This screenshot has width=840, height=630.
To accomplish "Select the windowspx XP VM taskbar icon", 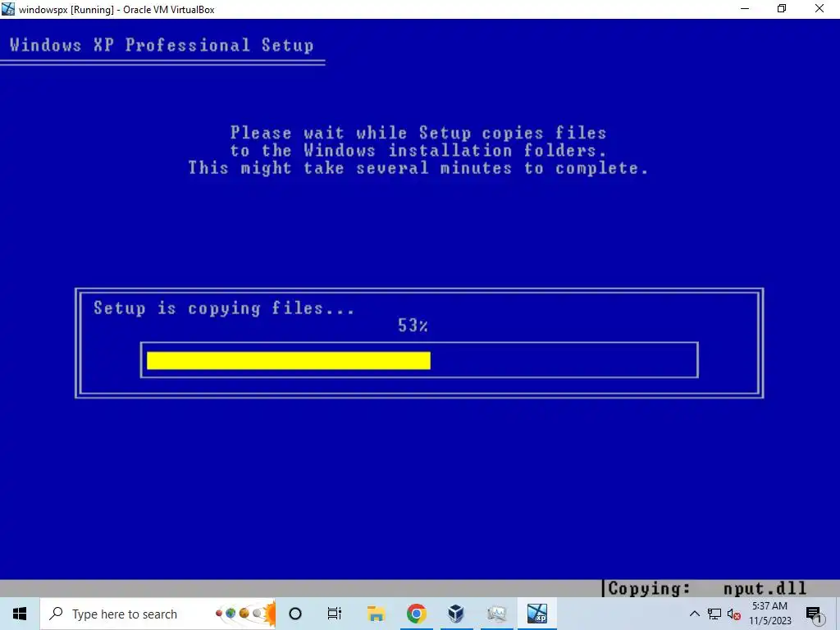I will (x=536, y=614).
